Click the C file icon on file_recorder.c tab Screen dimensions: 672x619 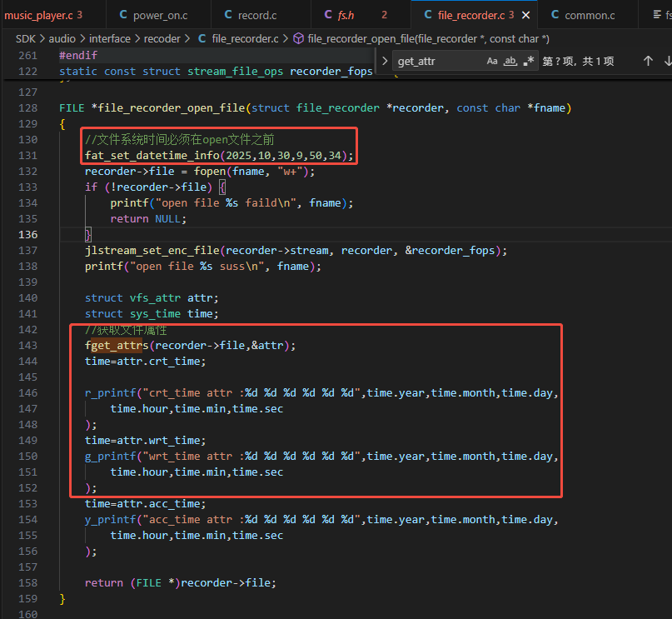tap(428, 15)
